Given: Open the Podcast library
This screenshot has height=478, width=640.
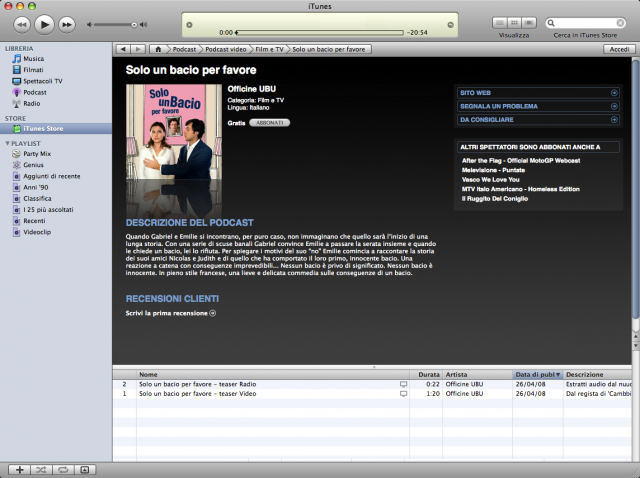Looking at the screenshot, I should click(x=35, y=92).
